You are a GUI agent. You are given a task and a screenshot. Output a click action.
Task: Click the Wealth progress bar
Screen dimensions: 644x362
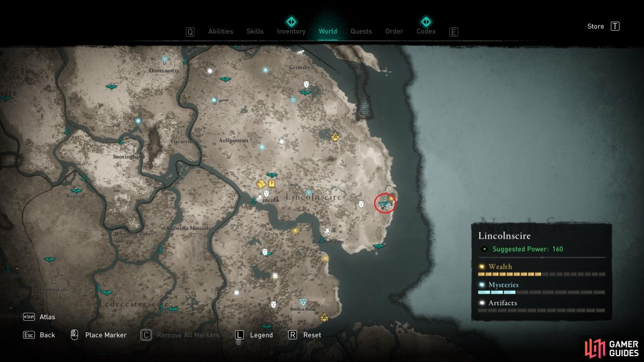pos(541,274)
